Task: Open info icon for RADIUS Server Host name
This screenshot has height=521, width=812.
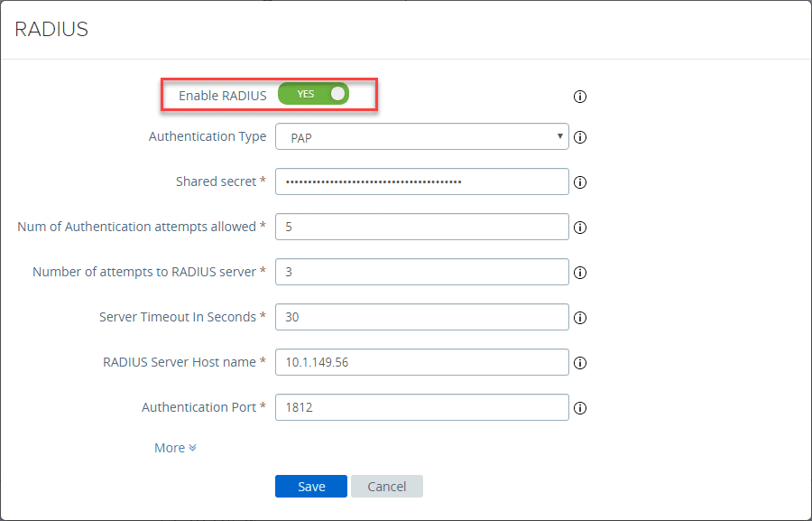Action: click(580, 362)
